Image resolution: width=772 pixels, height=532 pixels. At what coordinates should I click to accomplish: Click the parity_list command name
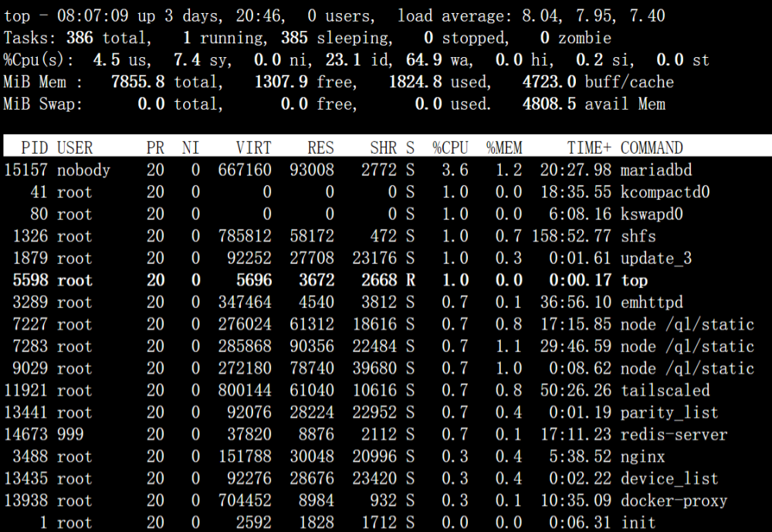point(669,412)
